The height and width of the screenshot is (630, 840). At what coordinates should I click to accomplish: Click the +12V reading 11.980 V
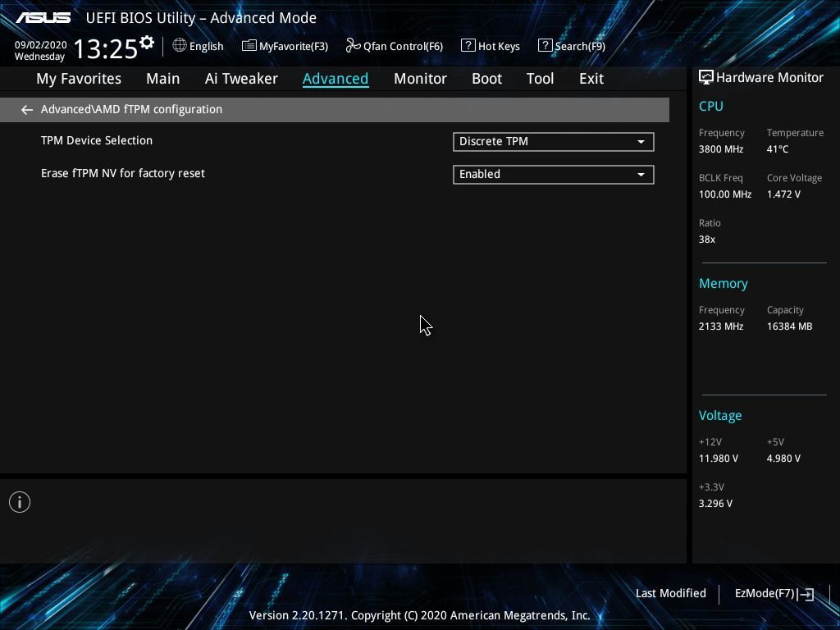tap(719, 459)
